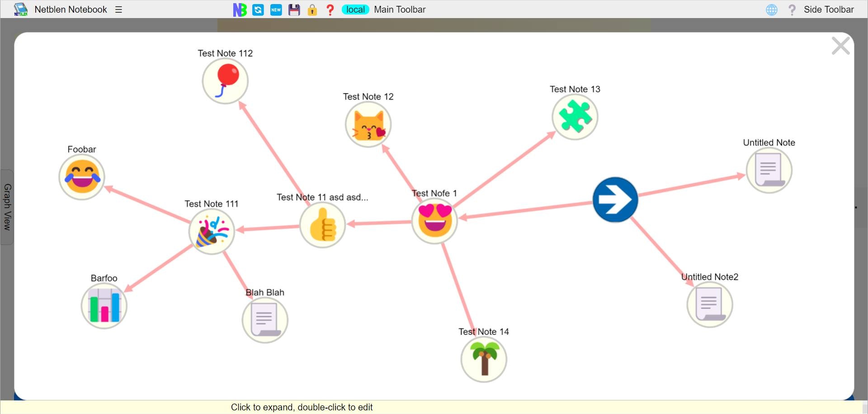This screenshot has height=414, width=868.
Task: Click the cyan local badge
Action: click(x=355, y=9)
